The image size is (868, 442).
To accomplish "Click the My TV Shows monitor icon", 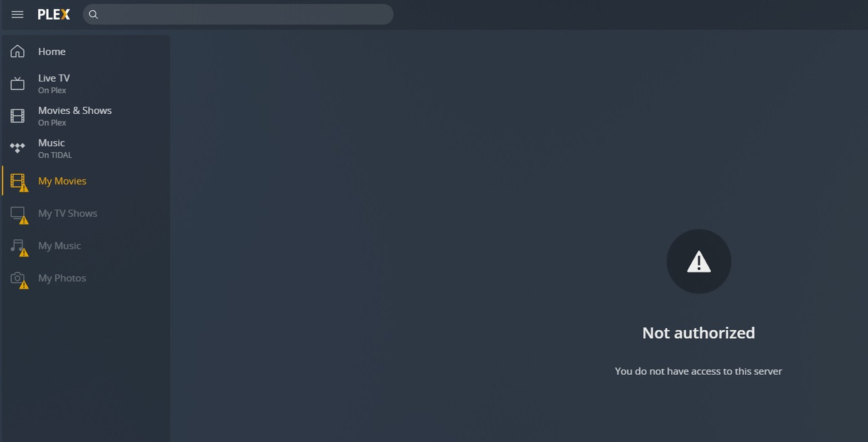I will point(18,214).
